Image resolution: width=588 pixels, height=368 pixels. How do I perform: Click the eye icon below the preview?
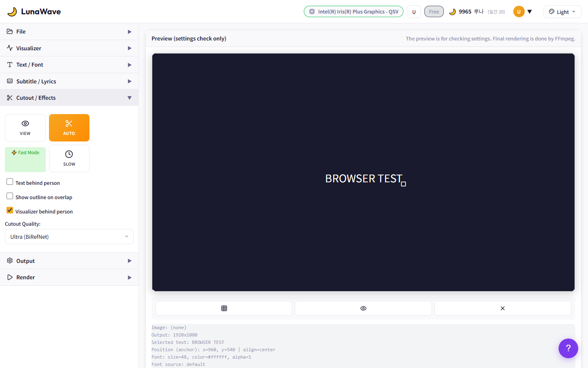363,308
